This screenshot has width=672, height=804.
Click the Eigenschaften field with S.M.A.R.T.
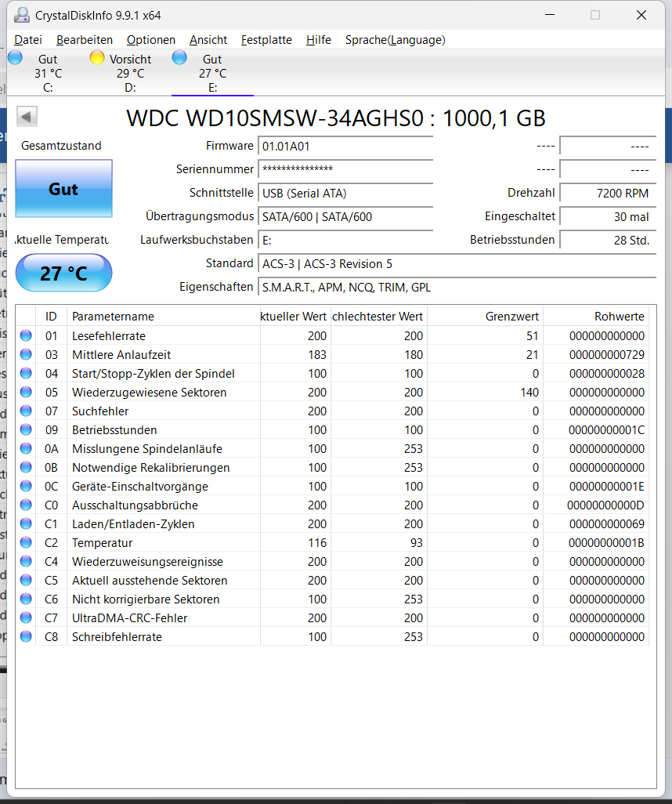(x=457, y=287)
